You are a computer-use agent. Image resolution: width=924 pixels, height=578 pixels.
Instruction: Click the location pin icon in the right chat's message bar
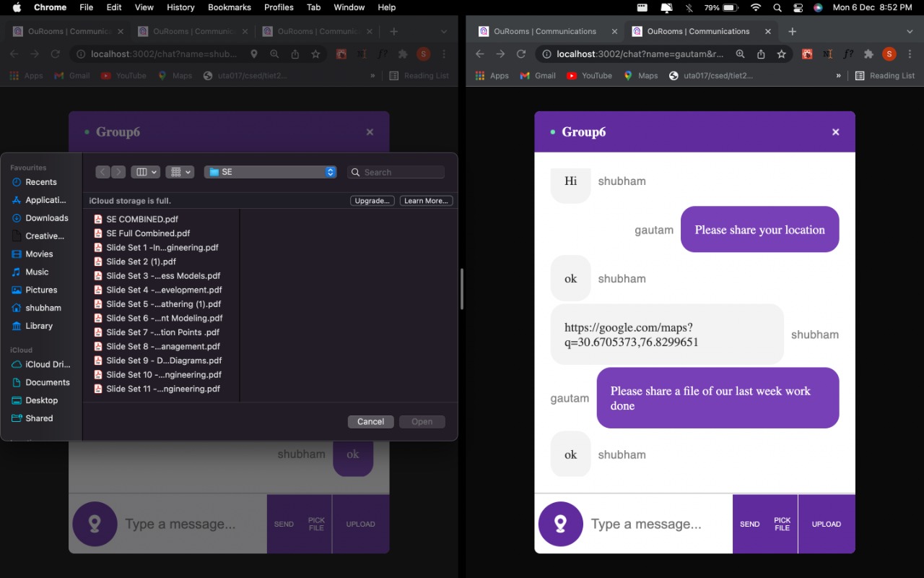560,524
